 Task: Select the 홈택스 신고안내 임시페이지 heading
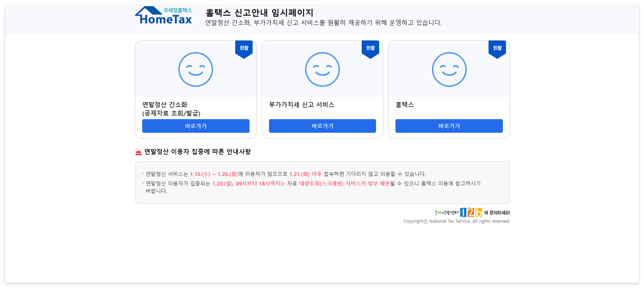click(259, 13)
